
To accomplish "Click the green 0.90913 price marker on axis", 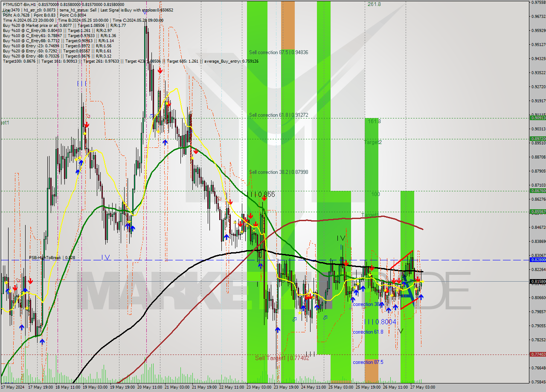I will (x=537, y=118).
